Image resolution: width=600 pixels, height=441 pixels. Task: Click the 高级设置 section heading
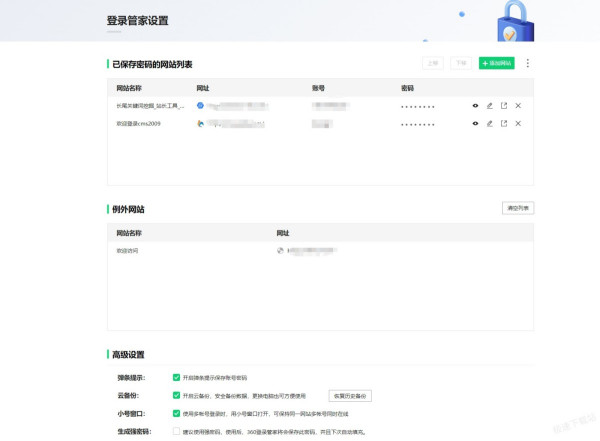pyautogui.click(x=128, y=354)
